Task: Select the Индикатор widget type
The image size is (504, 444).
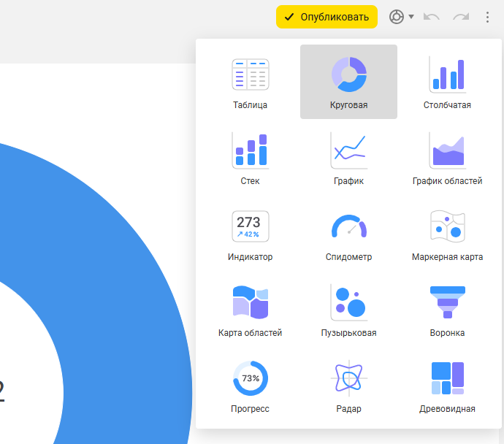Action: [x=250, y=234]
